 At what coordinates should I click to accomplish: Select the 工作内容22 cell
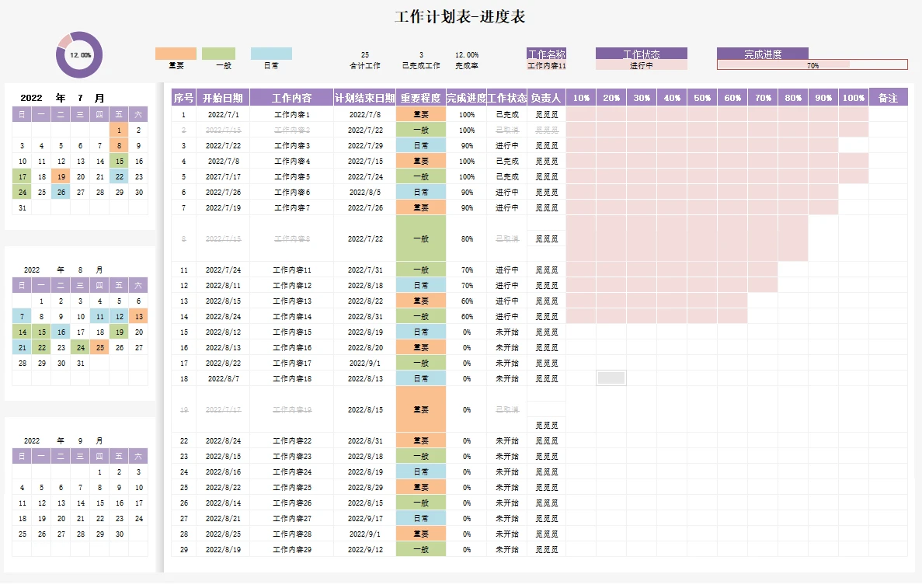(291, 441)
